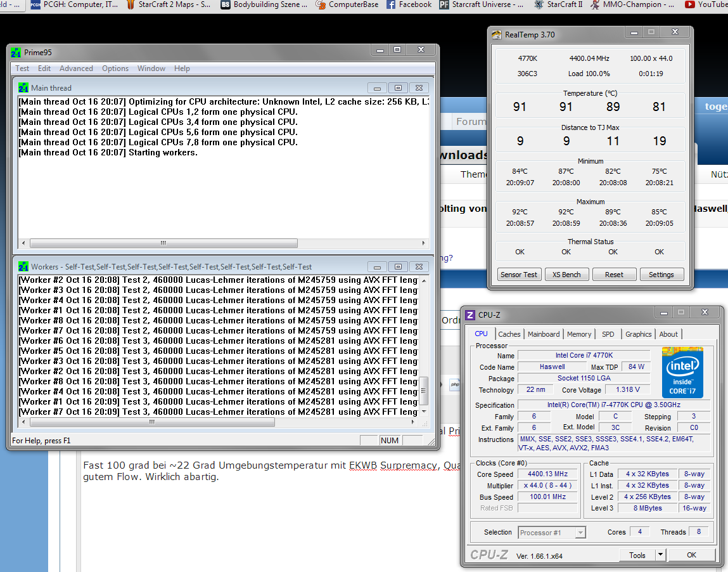Click Main thread horizontal scrollbar thumb
This screenshot has height=572, width=728.
tap(163, 243)
